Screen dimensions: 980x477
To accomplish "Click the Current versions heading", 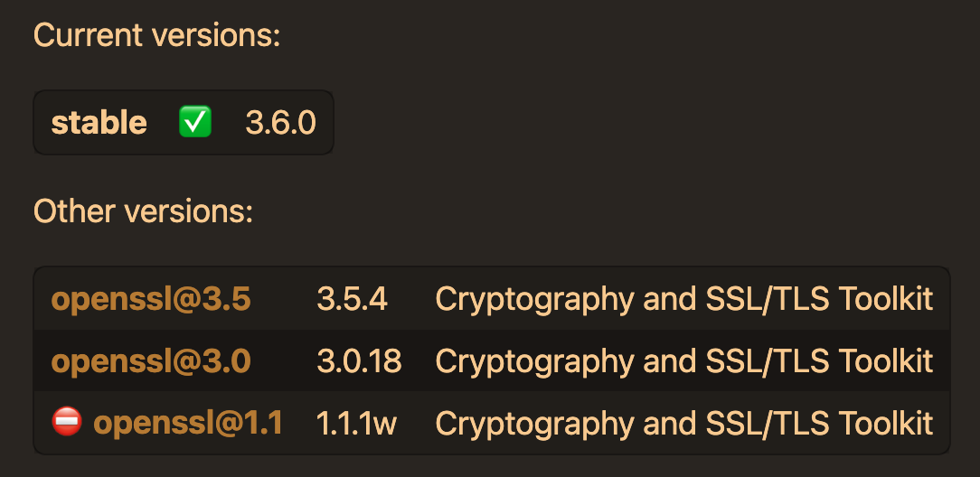I will 157,35.
